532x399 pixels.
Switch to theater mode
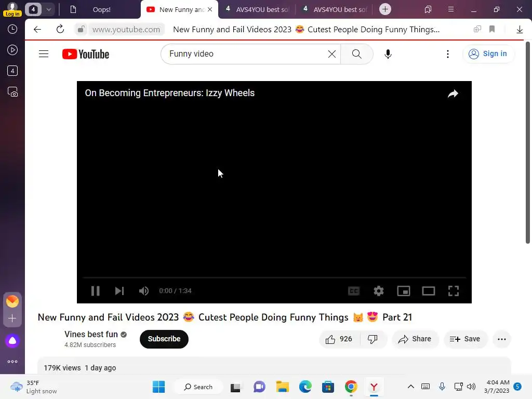click(429, 291)
